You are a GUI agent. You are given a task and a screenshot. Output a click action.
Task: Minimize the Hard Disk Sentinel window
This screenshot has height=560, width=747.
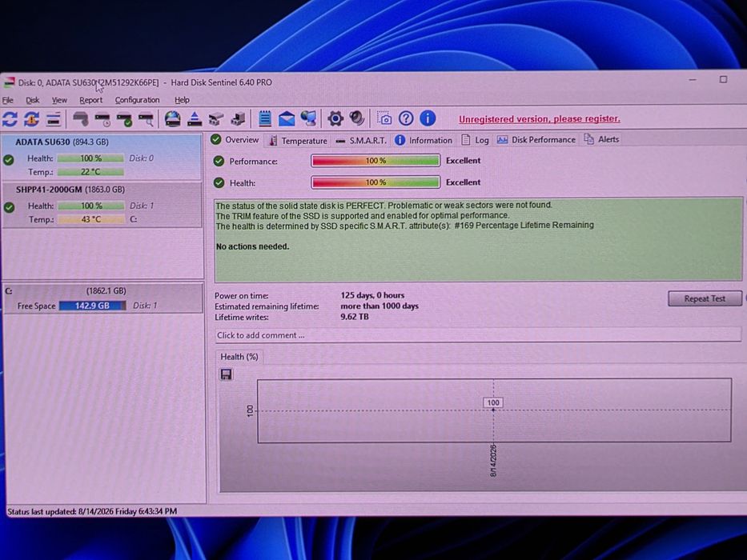tap(693, 80)
